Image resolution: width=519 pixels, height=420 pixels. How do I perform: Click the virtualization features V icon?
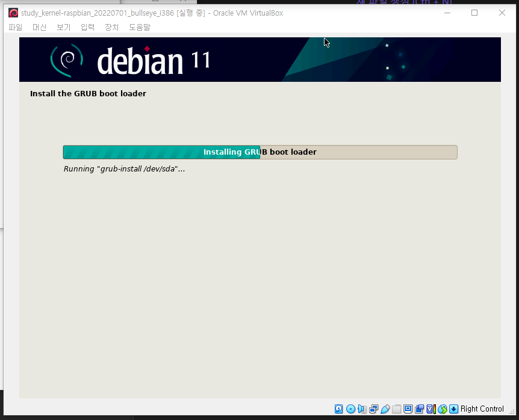pyautogui.click(x=429, y=409)
